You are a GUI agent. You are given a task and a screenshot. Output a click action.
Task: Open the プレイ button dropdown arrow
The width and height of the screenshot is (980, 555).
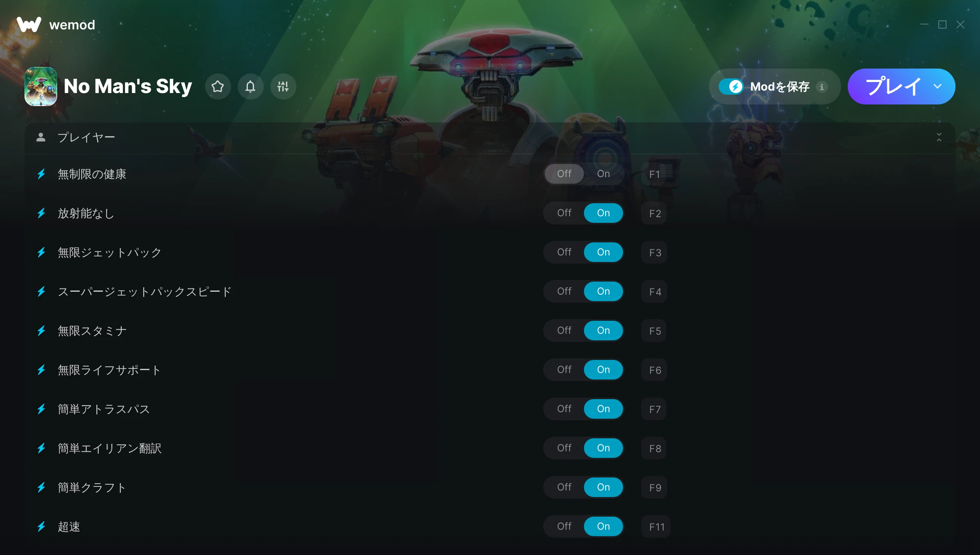pos(938,87)
